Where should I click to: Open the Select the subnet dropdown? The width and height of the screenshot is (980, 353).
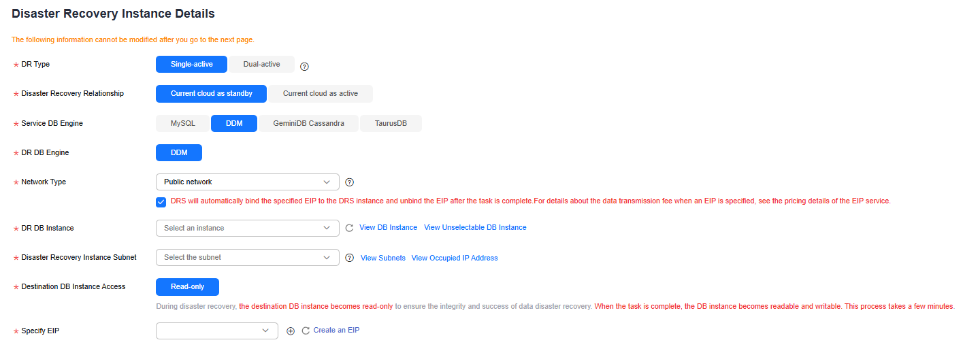point(248,257)
